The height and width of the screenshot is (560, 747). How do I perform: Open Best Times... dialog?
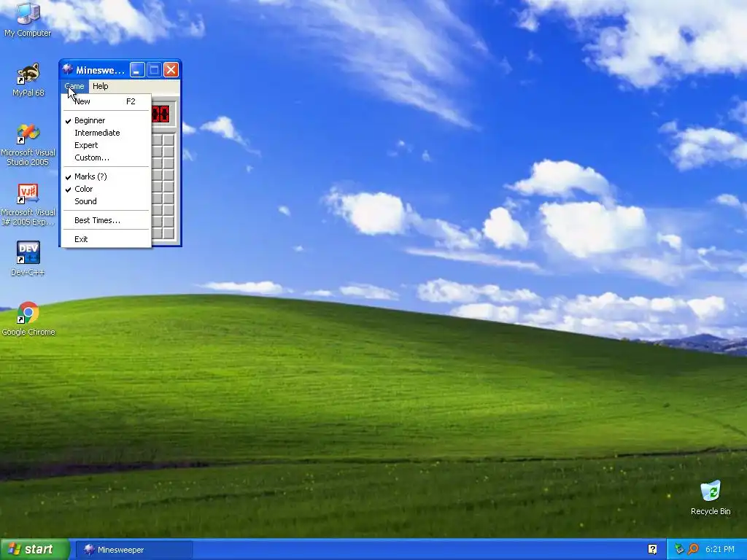click(x=107, y=220)
